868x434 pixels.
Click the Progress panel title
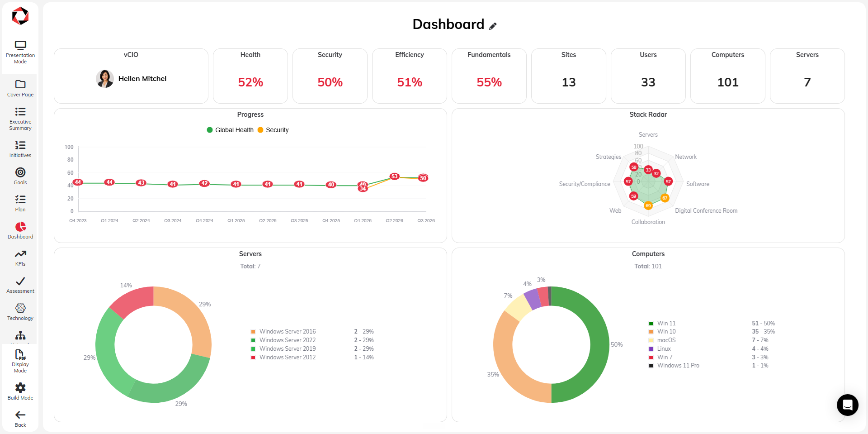click(x=250, y=114)
